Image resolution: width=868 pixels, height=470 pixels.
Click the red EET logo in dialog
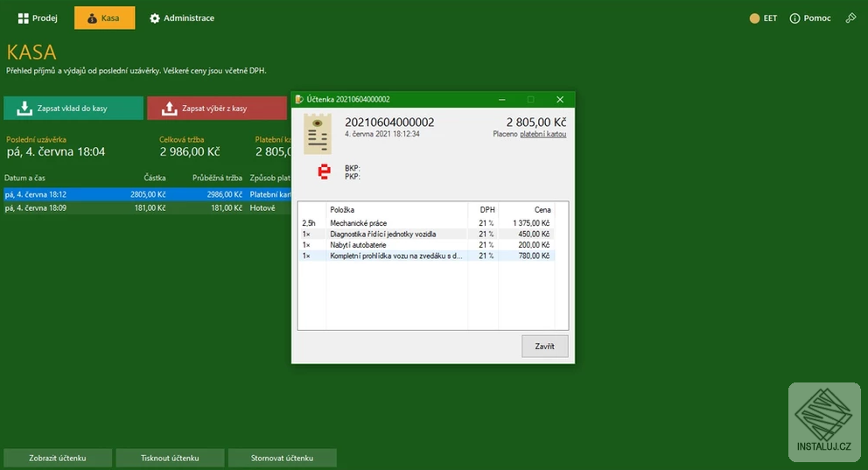[325, 172]
